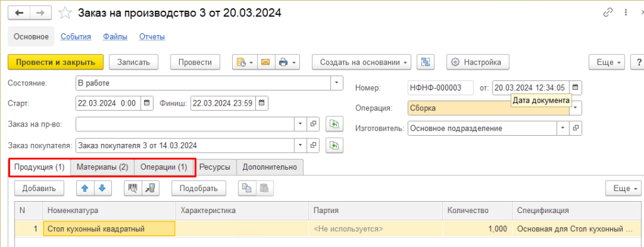Move row up with blue arrow
The height and width of the screenshot is (247, 644).
pyautogui.click(x=86, y=189)
